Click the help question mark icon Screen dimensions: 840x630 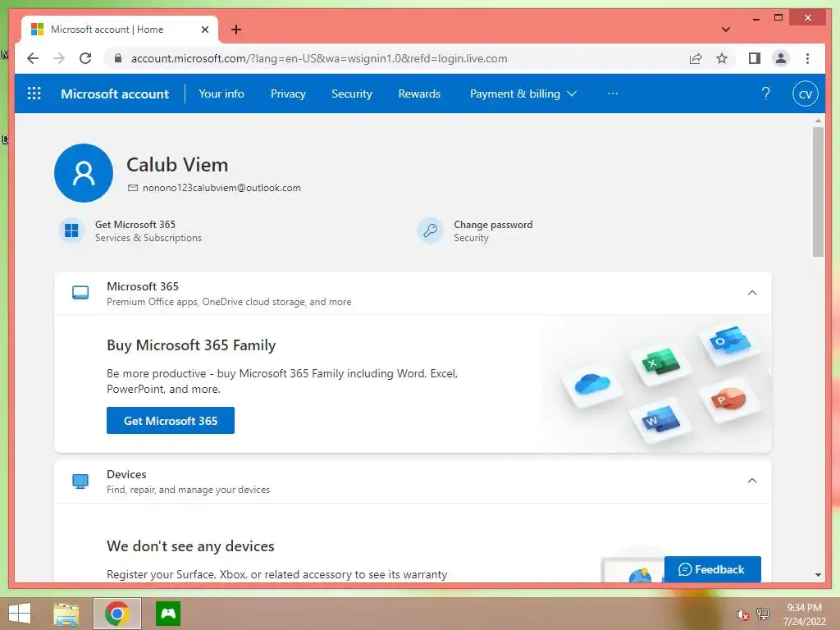tap(765, 94)
